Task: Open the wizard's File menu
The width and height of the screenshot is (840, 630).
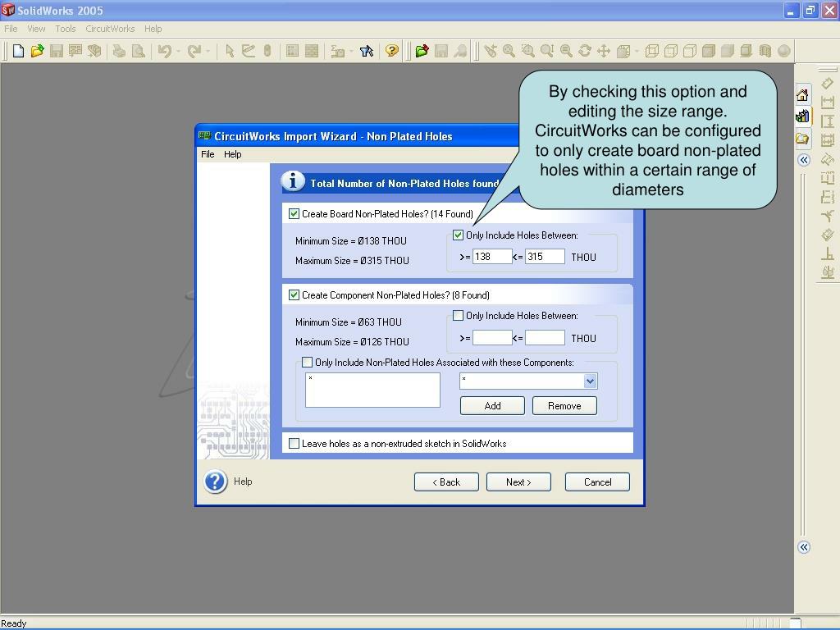Action: click(208, 153)
